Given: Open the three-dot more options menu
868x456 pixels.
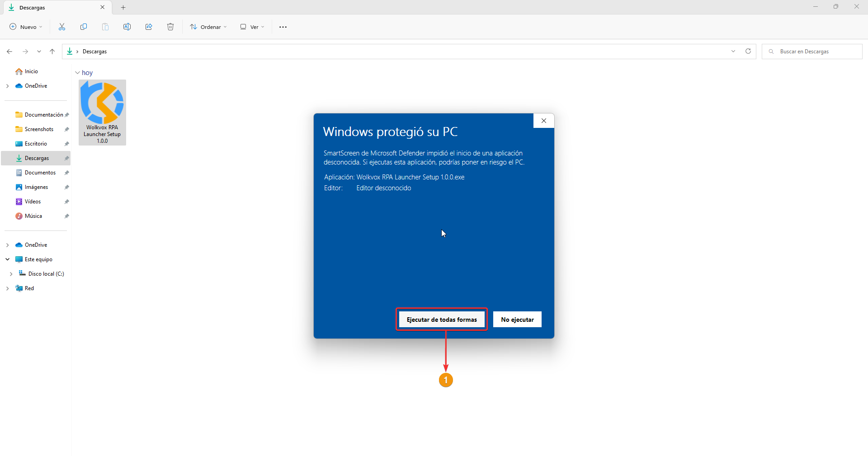Looking at the screenshot, I should tap(283, 27).
